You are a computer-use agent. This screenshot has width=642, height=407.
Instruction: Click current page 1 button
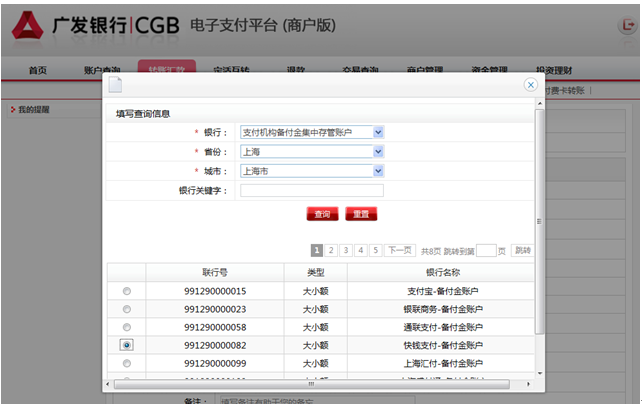(x=316, y=250)
